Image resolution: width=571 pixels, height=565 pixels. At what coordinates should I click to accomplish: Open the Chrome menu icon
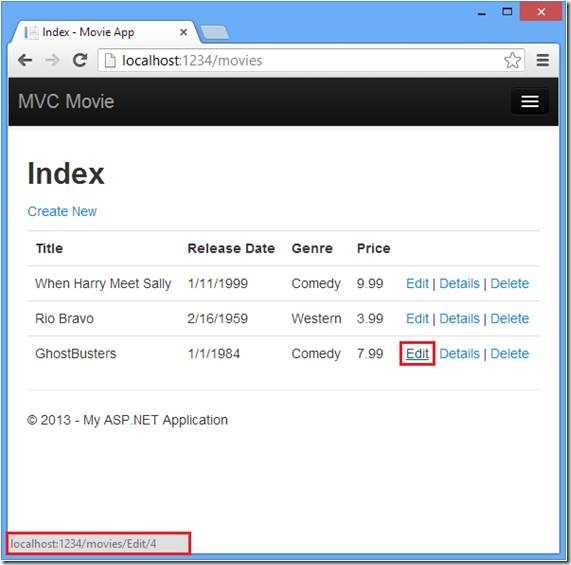click(543, 60)
